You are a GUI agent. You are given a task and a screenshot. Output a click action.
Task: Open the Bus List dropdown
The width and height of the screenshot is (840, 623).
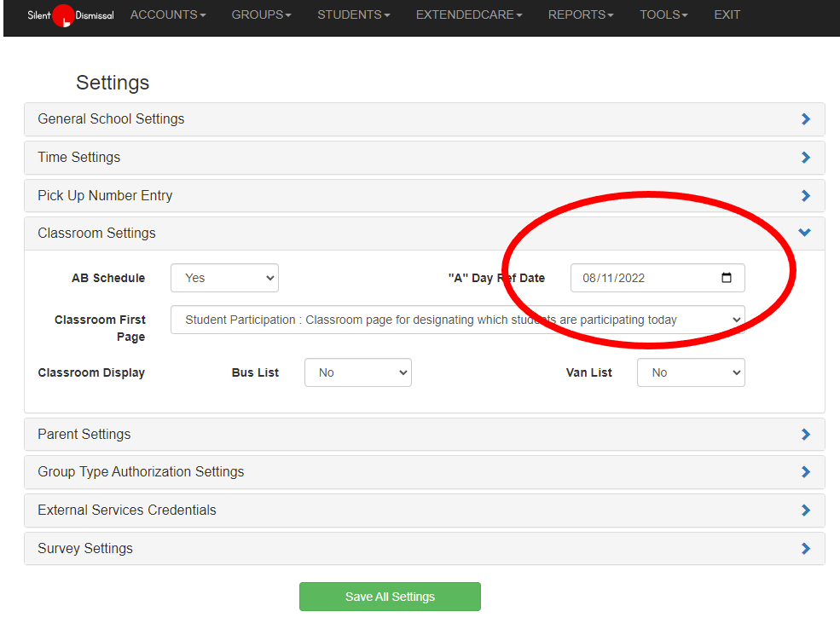[x=357, y=372]
